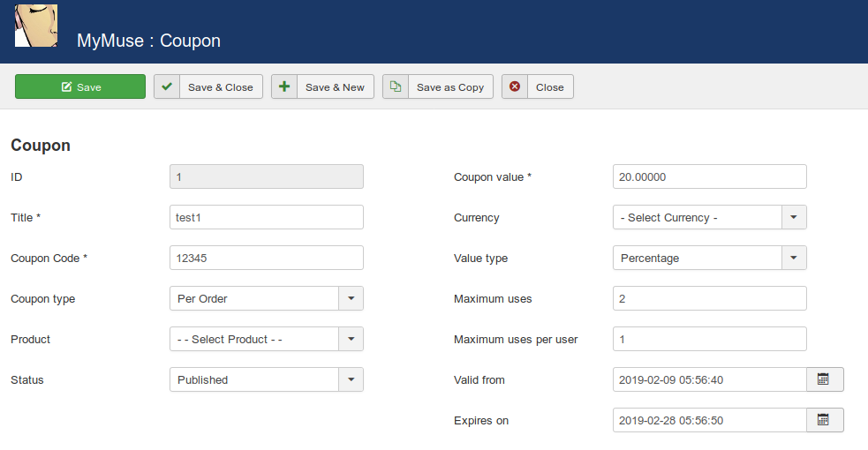Open the Coupon type dropdown

point(267,298)
